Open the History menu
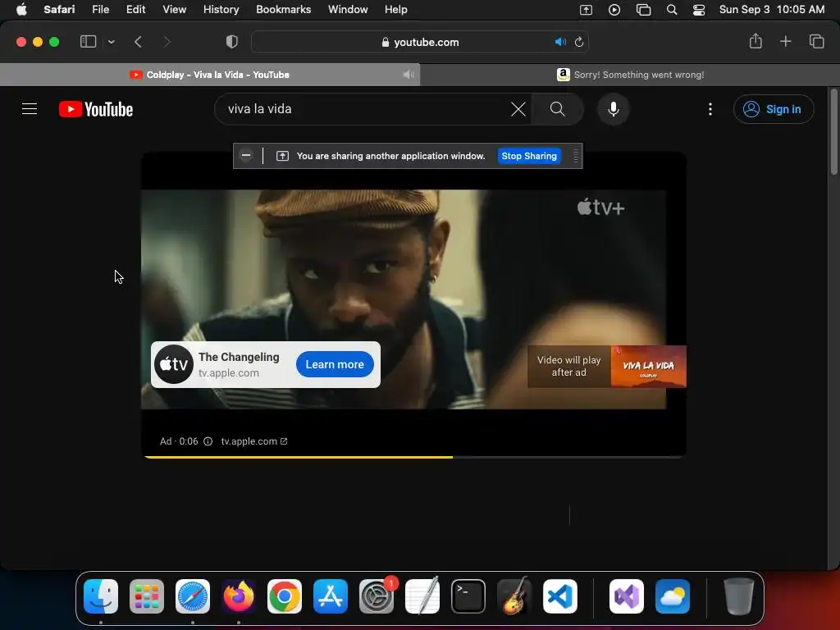This screenshot has width=840, height=630. click(x=221, y=10)
